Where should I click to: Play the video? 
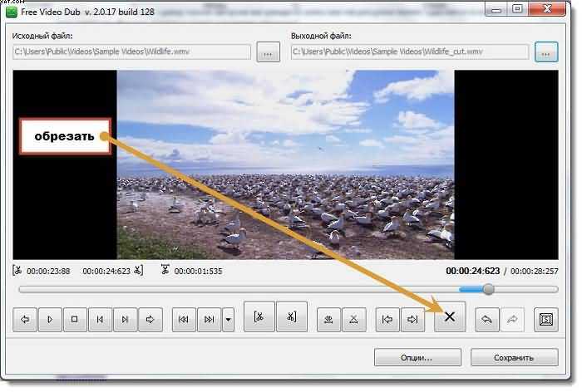point(50,319)
